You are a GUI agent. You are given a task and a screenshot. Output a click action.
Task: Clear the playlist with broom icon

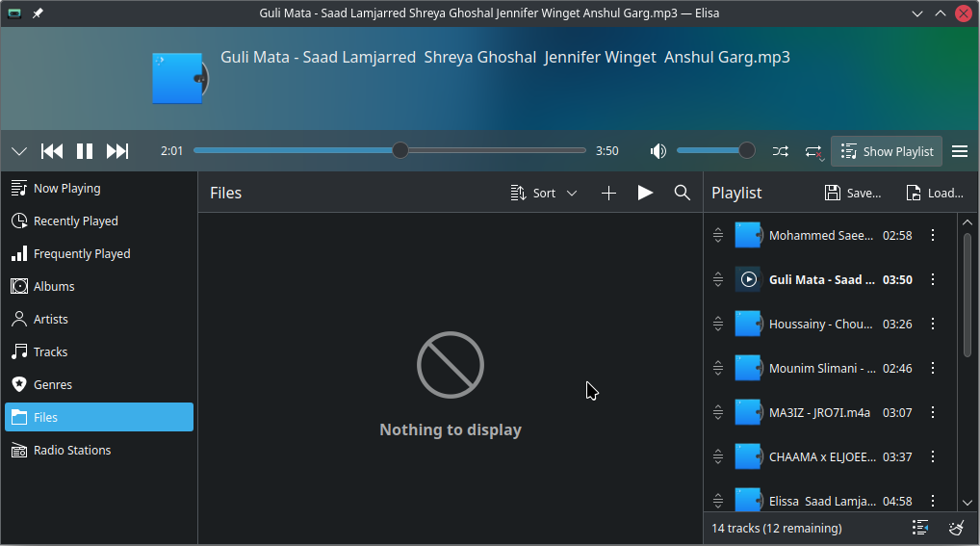point(956,528)
